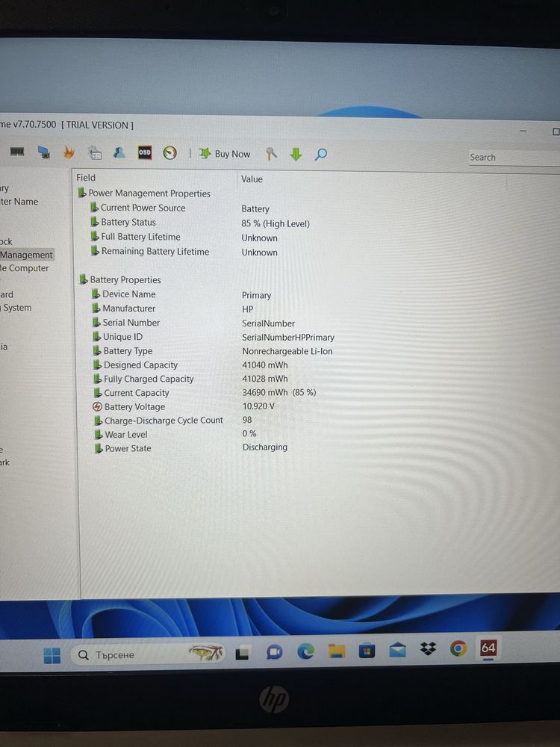560x747 pixels.
Task: Click the 34690 mWh (85 %) value
Action: tap(279, 393)
